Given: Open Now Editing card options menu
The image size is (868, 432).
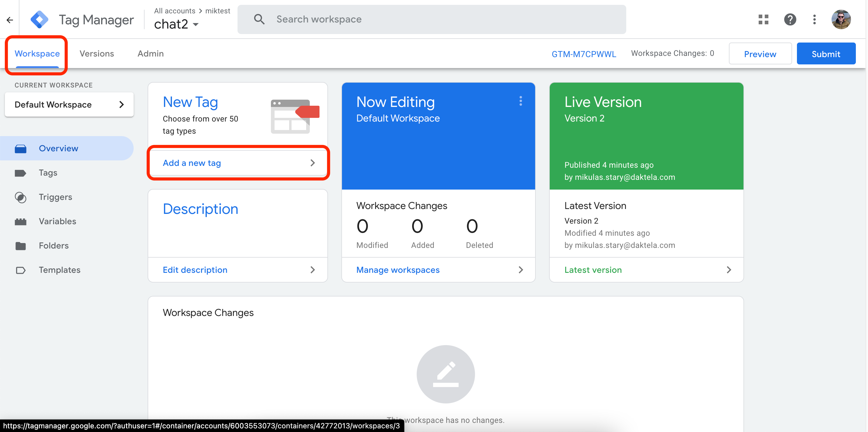Looking at the screenshot, I should click(521, 101).
